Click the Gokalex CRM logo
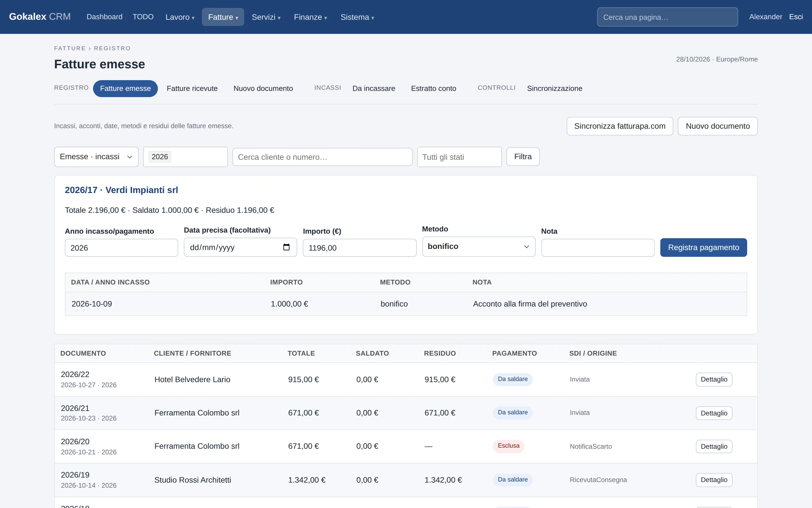This screenshot has height=508, width=812. [39, 16]
